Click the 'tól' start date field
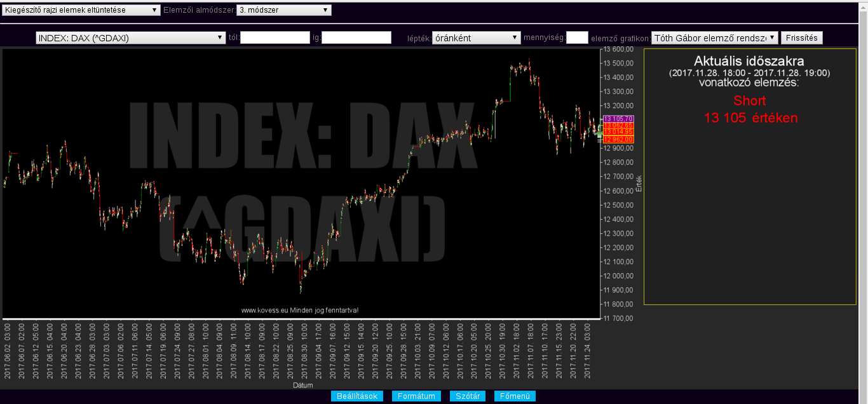The image size is (868, 404). [275, 38]
